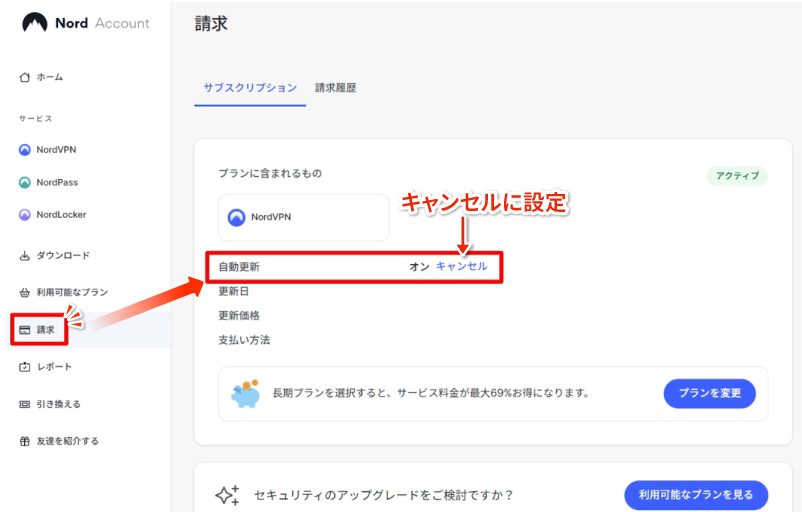Screen dimensions: 802x512
Task: Open the レポート report icon
Action: click(x=25, y=367)
